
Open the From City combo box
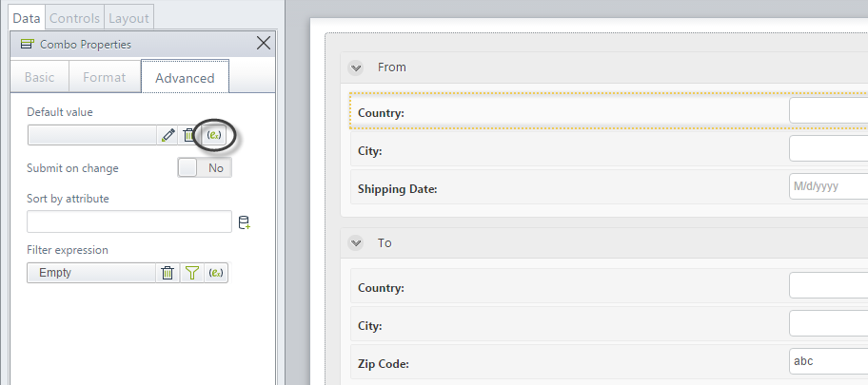point(829,148)
